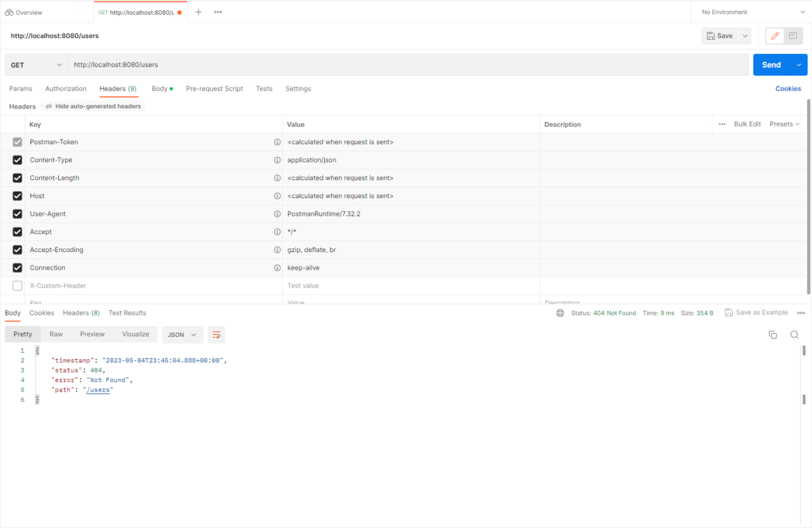Click the info icon beside Content-Type header

tap(277, 160)
